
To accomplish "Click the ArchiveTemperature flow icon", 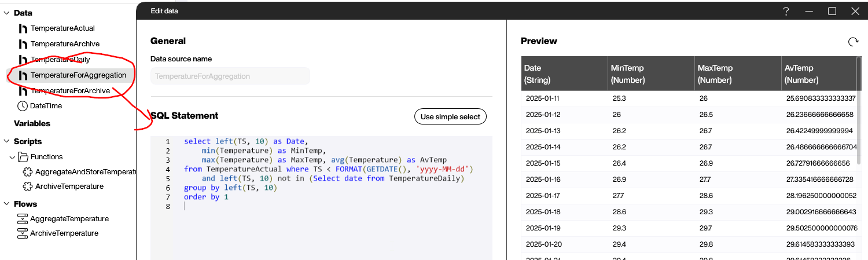I will pyautogui.click(x=23, y=233).
